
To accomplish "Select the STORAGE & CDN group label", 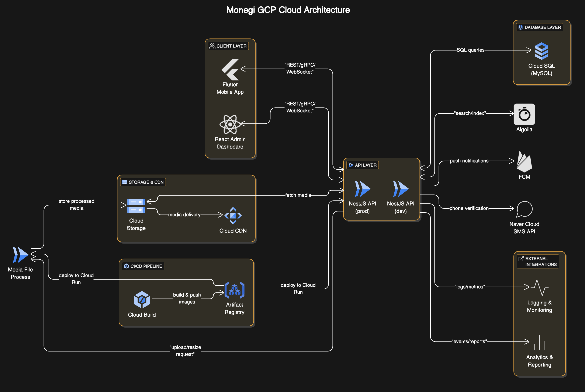I will [143, 182].
